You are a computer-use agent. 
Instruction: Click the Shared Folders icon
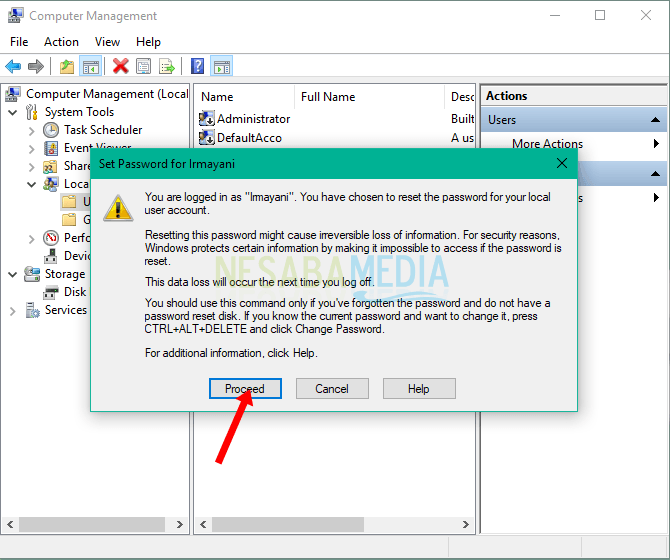coord(50,166)
